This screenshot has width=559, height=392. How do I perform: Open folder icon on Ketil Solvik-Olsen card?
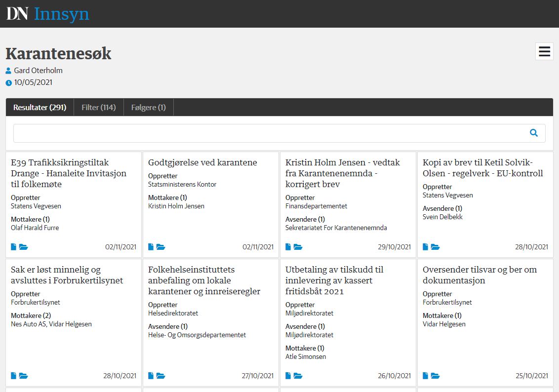pyautogui.click(x=435, y=247)
